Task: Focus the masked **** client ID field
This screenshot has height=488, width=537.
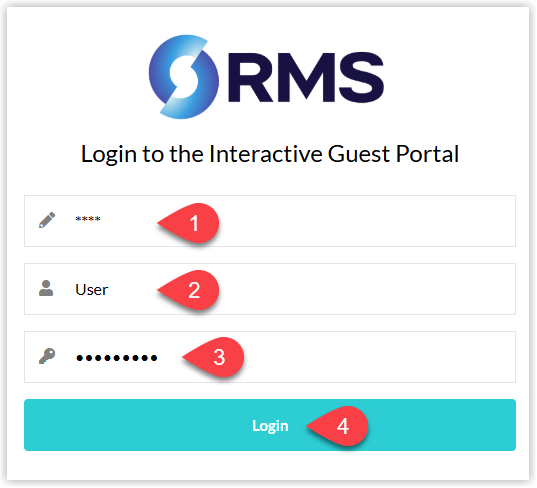Action: (x=270, y=221)
